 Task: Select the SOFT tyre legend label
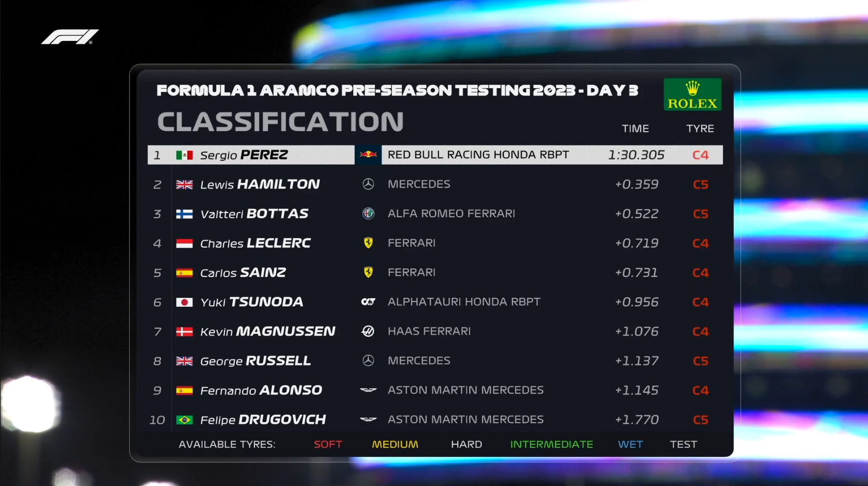click(x=328, y=444)
